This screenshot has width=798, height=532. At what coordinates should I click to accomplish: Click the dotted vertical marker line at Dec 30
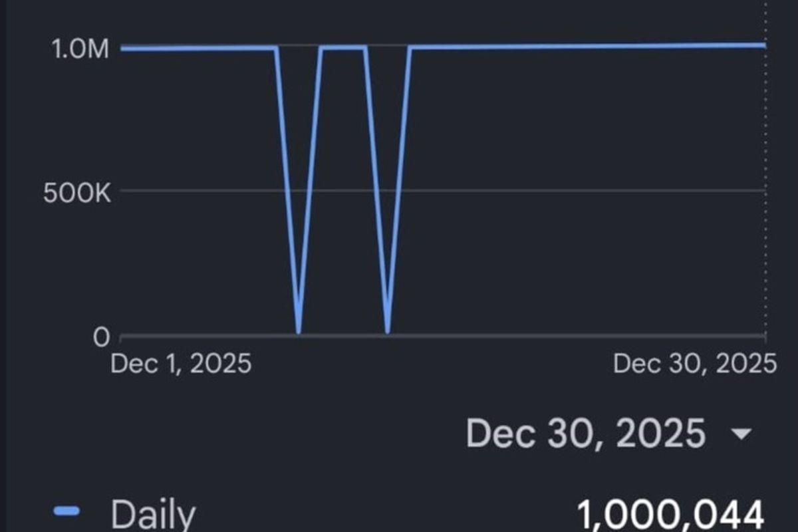(766, 199)
